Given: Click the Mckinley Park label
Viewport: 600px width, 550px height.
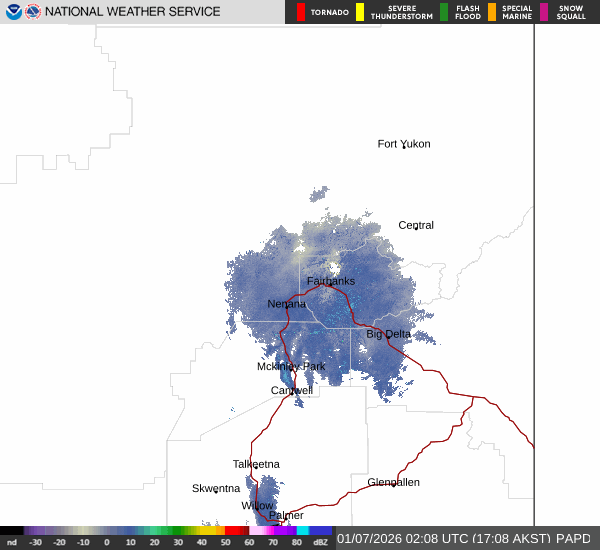Looking at the screenshot, I should [291, 366].
